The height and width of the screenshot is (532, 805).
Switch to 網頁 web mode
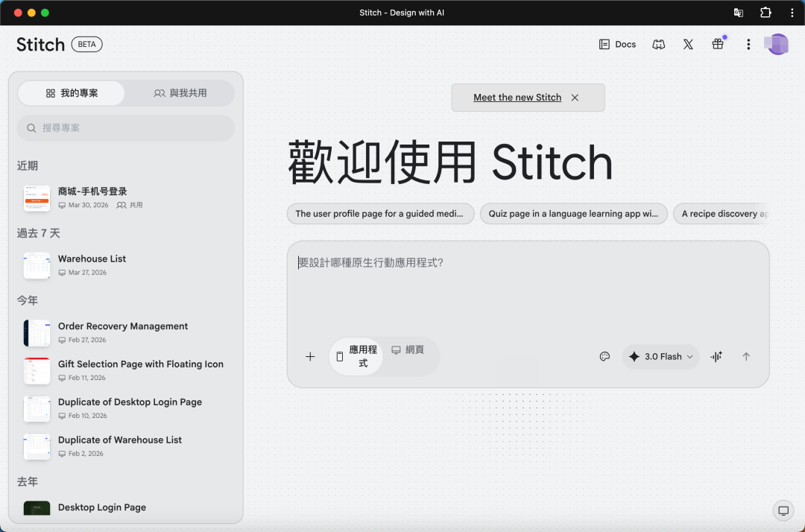point(408,350)
